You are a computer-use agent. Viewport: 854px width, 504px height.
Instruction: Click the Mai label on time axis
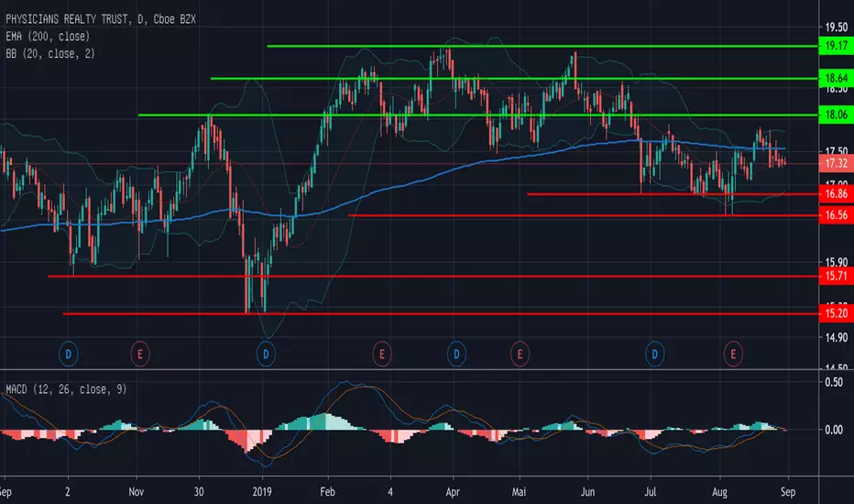click(519, 492)
